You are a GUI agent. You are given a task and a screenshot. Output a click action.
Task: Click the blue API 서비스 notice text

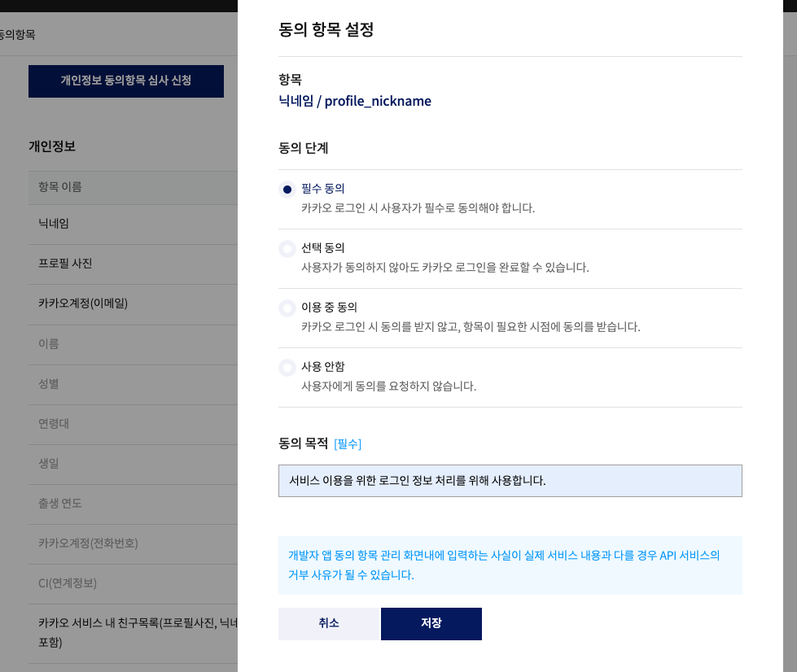(504, 565)
